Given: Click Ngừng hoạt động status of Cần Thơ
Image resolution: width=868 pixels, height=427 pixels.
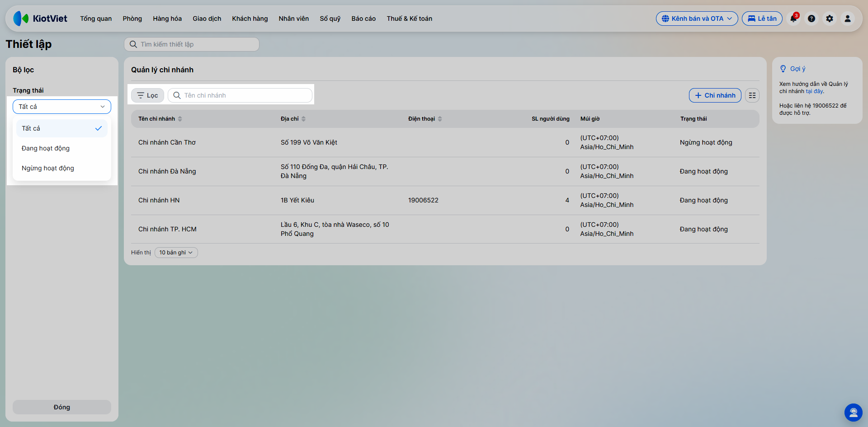Looking at the screenshot, I should pyautogui.click(x=706, y=142).
